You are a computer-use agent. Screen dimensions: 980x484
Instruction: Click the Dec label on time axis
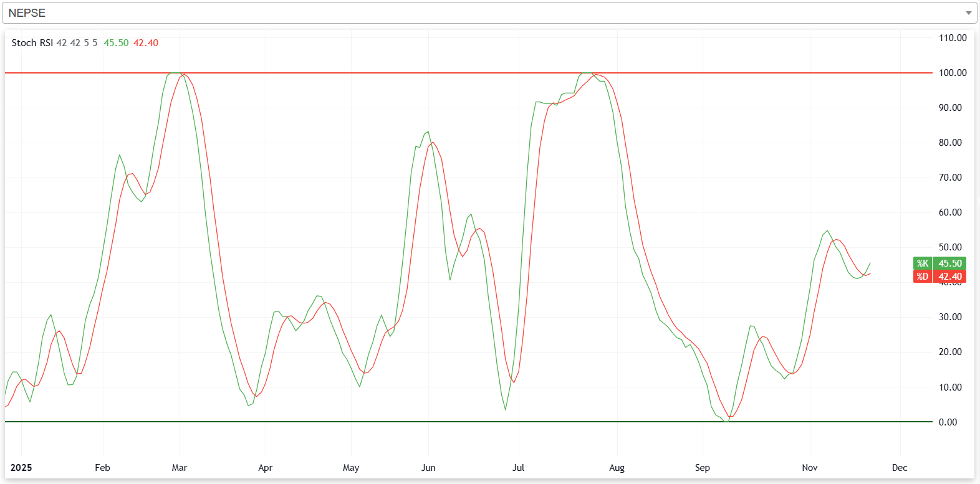coord(900,468)
